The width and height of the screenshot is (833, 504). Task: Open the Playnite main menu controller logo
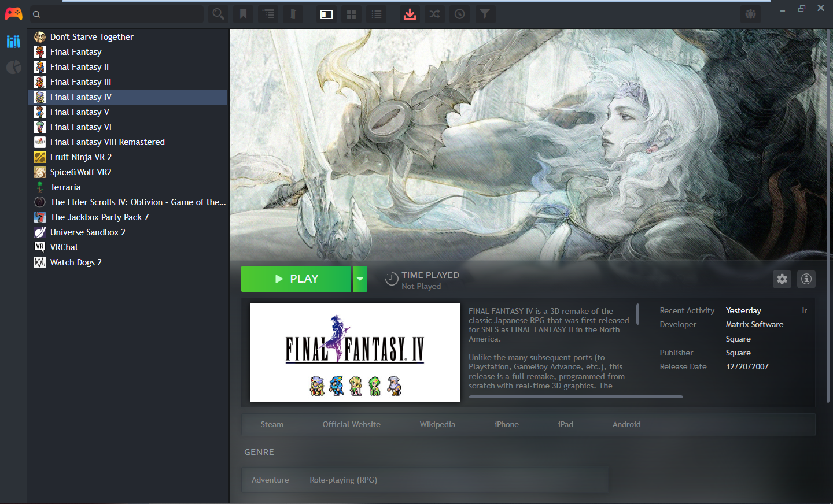pyautogui.click(x=13, y=13)
